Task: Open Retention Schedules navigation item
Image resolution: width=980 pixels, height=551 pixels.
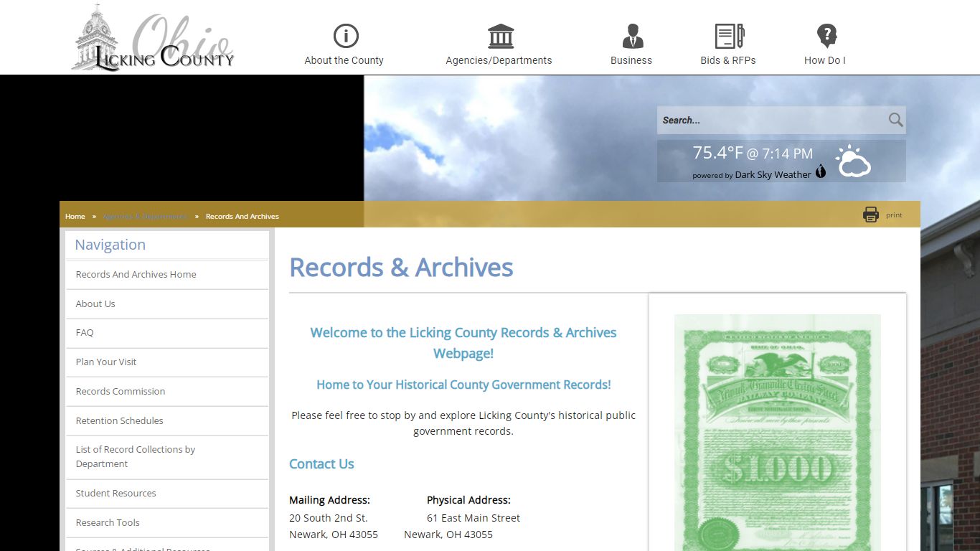Action: point(167,420)
